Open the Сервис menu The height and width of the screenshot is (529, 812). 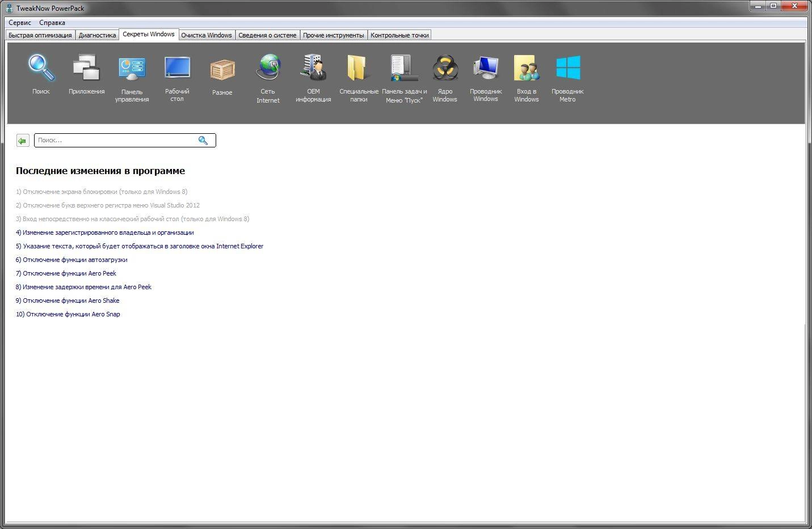(20, 23)
